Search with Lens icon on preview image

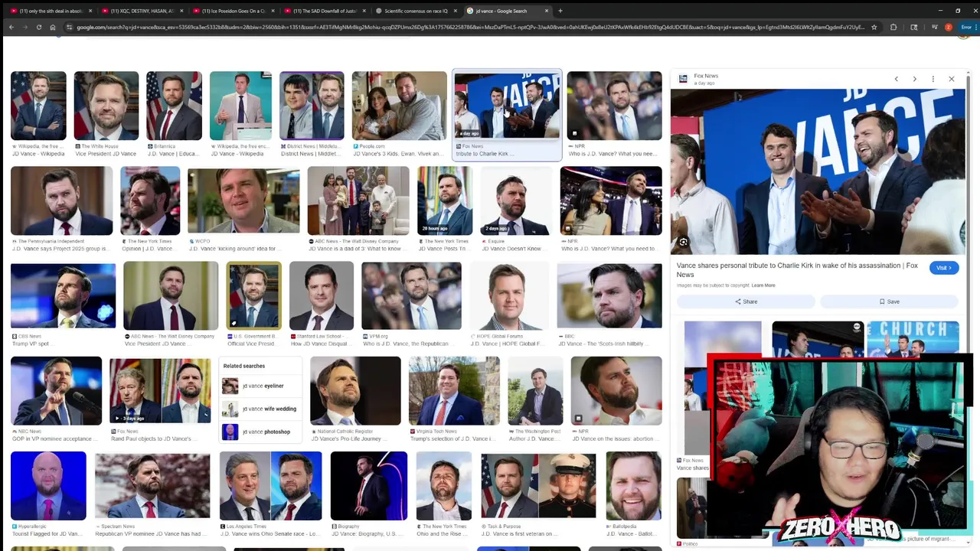(683, 243)
